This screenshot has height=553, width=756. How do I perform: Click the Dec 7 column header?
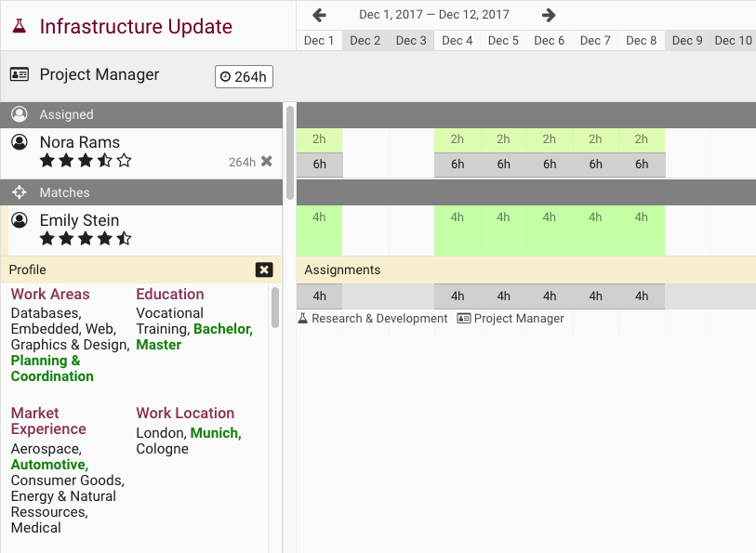[595, 41]
